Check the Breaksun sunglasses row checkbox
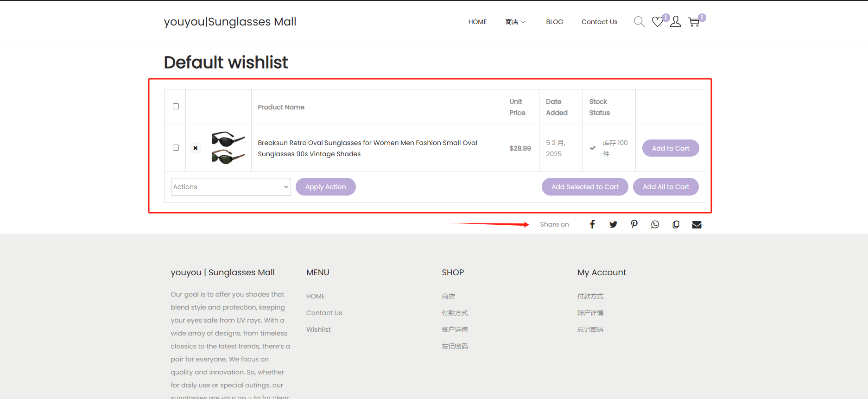Image resolution: width=868 pixels, height=399 pixels. [176, 148]
